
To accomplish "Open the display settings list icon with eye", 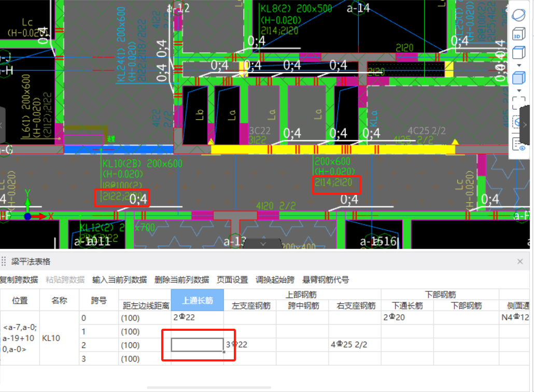I will coord(518,144).
